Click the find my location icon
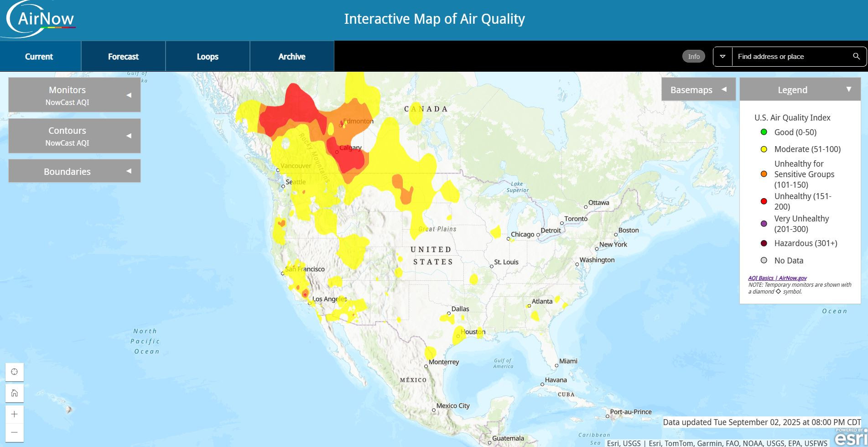The width and height of the screenshot is (868, 447). pos(14,372)
